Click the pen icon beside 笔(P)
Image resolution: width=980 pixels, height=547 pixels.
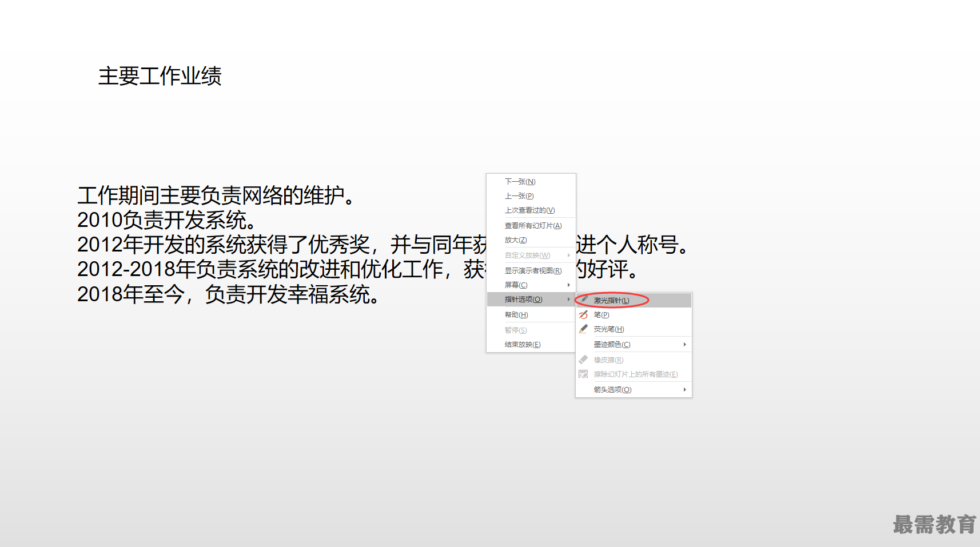[x=583, y=314]
